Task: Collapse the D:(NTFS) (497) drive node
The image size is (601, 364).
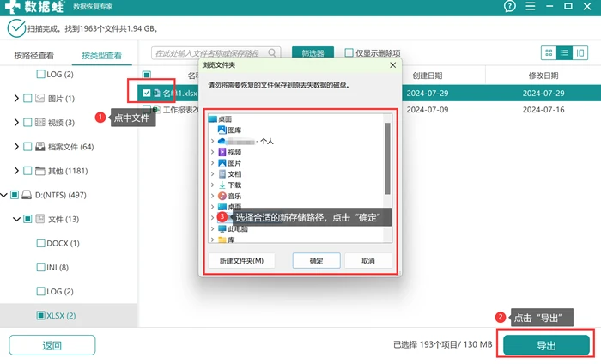Action: pyautogui.click(x=3, y=195)
